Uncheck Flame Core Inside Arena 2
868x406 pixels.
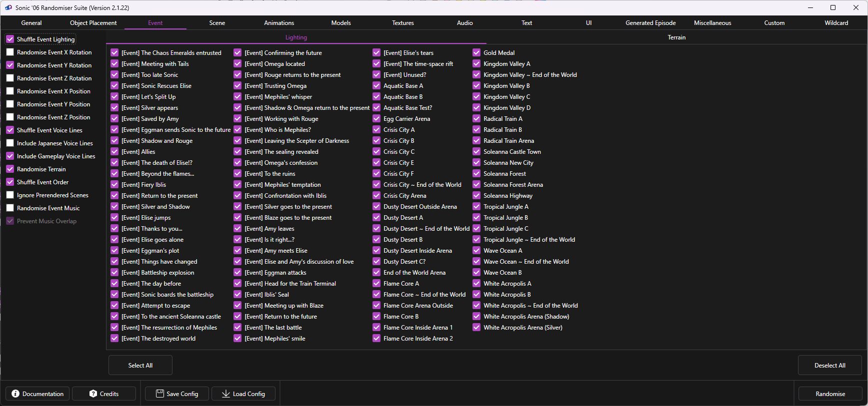click(x=376, y=338)
